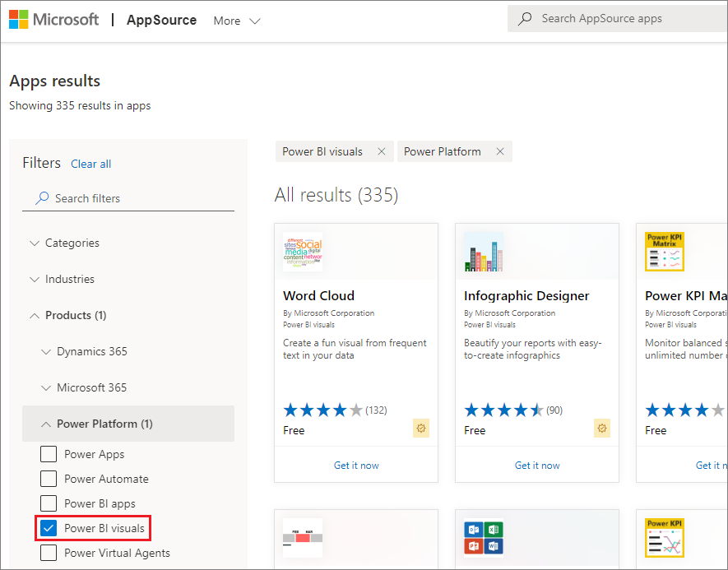Click the Power BI visuals label under Word Cloud
Viewport: 728px width, 570px height.
308,324
